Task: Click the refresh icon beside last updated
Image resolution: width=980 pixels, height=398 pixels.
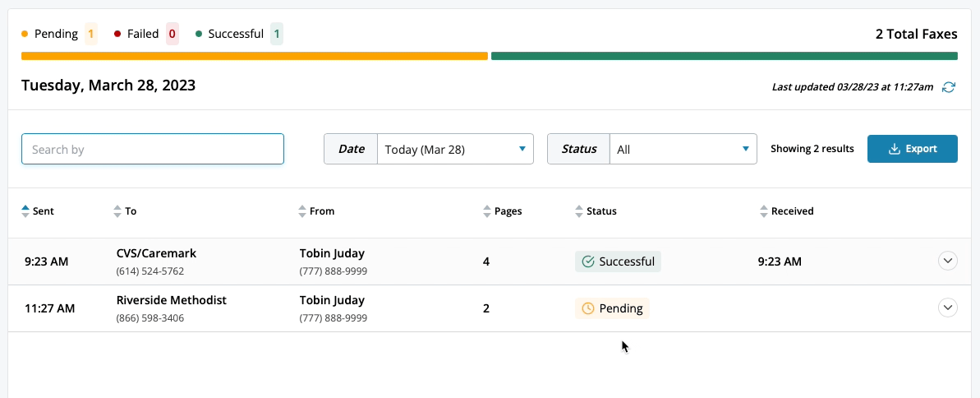Action: (949, 87)
